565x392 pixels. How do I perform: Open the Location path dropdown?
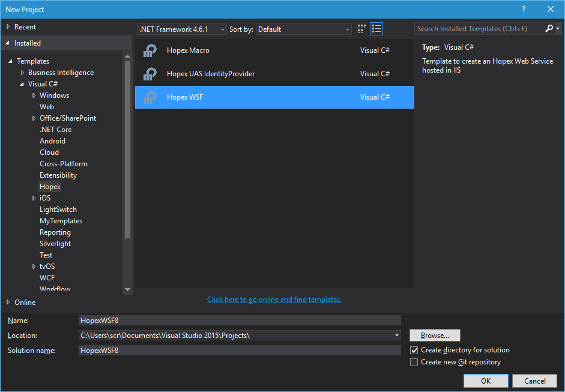[397, 336]
